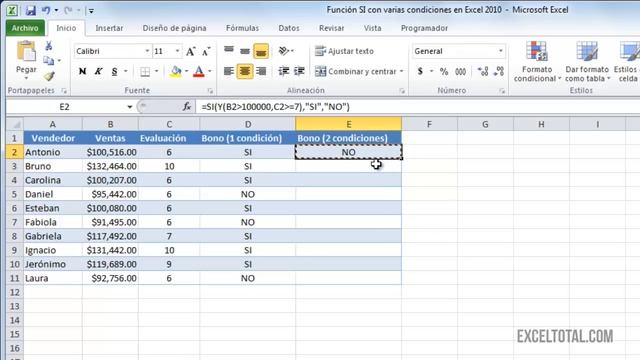Customize quick access toolbar dropdown arrow
Screen dimensions: 640x360
click(x=91, y=11)
